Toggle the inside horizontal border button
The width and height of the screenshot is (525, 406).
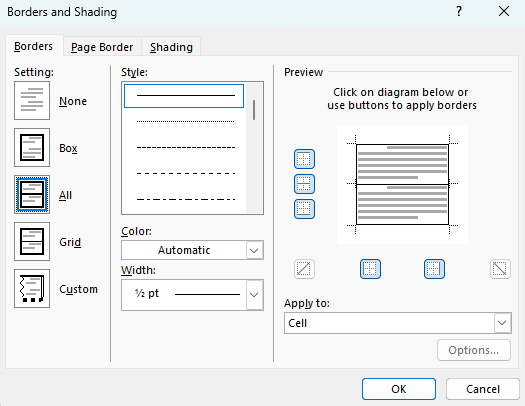(304, 184)
